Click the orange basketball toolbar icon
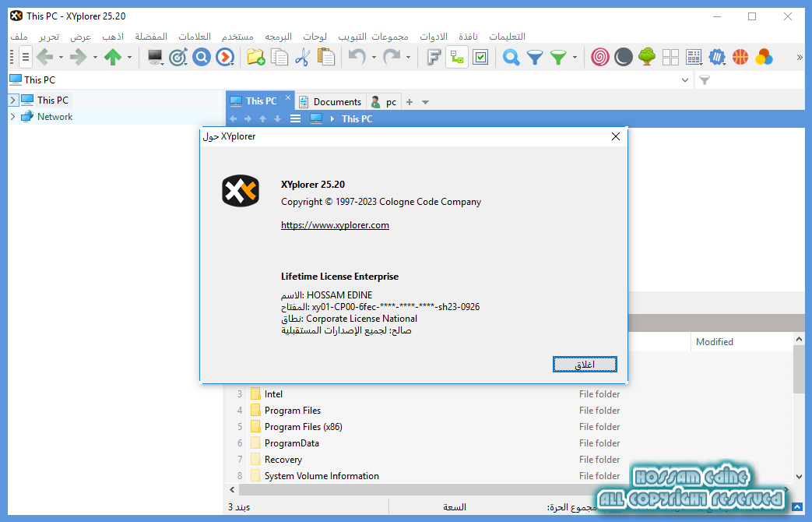 (x=740, y=57)
